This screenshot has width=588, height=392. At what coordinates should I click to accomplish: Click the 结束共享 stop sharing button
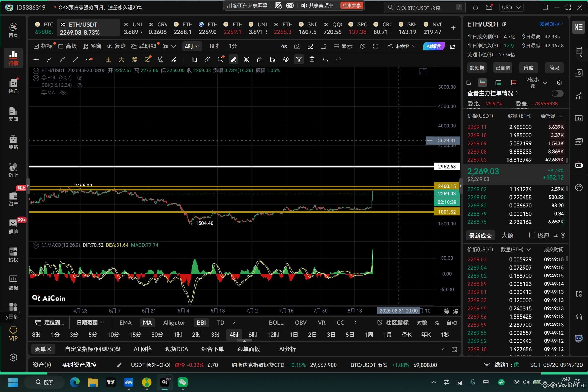pos(351,5)
